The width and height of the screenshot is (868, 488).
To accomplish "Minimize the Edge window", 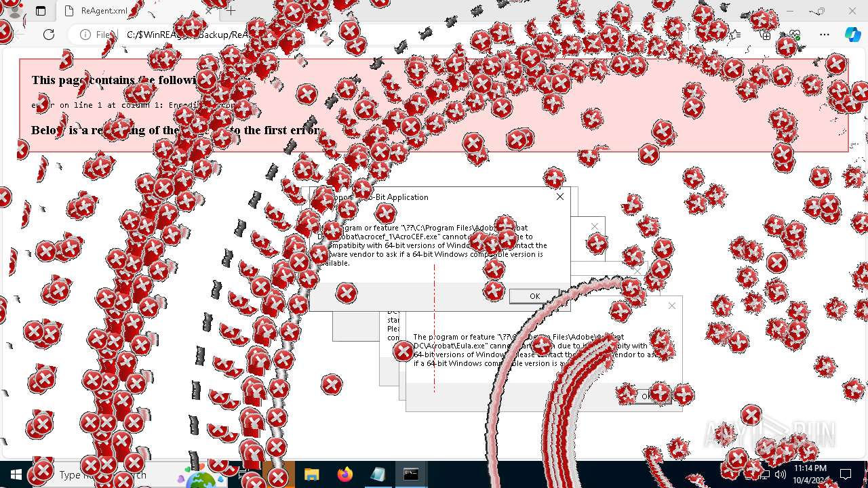I will (x=790, y=11).
